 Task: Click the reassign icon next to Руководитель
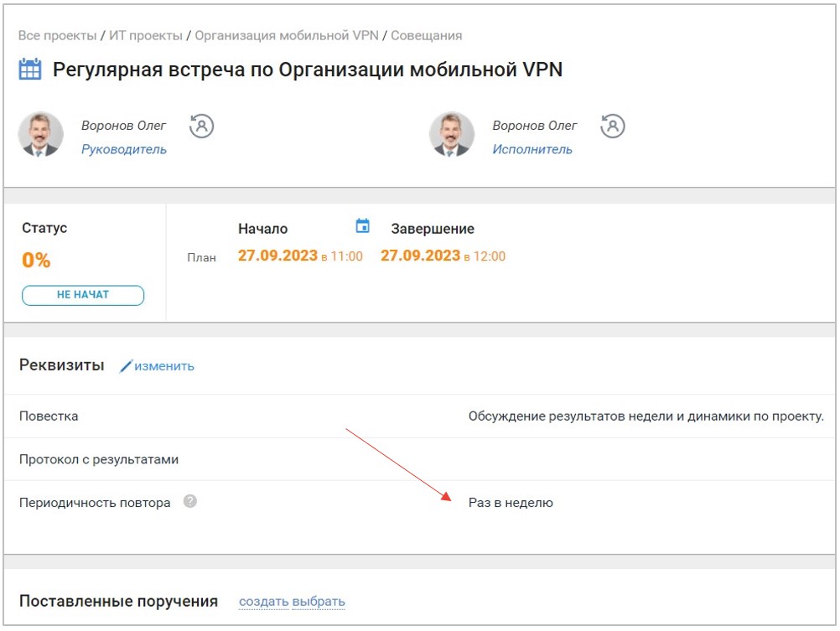click(201, 126)
